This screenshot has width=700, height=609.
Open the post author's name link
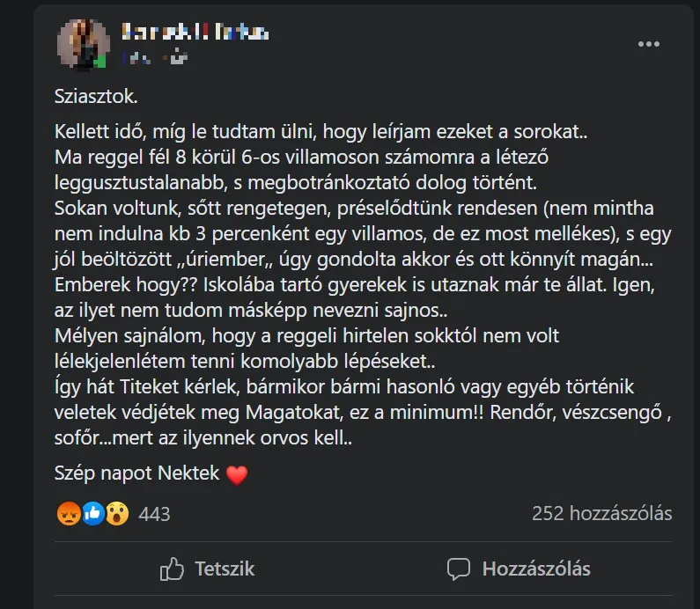195,33
